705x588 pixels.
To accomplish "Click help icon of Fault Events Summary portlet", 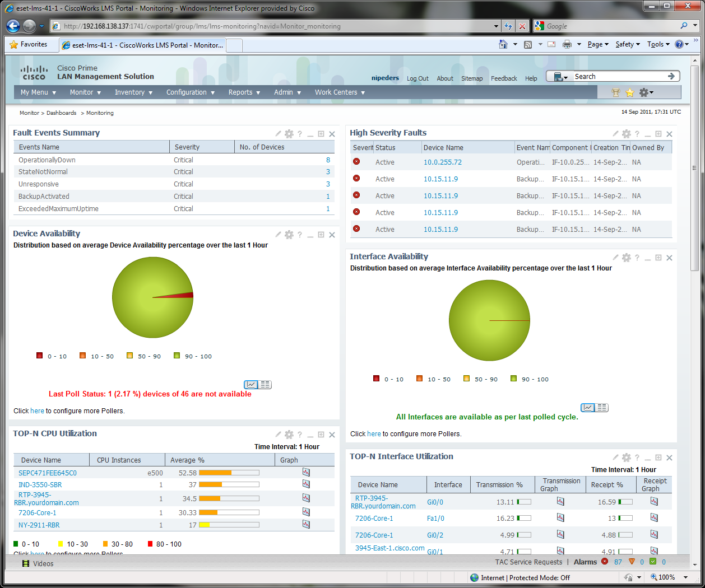I will click(x=300, y=134).
